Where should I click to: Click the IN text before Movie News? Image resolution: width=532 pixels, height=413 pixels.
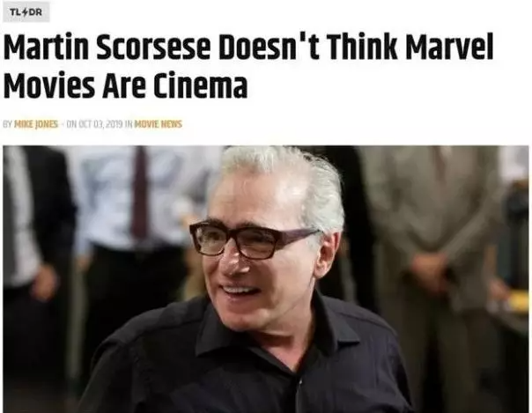click(x=129, y=124)
